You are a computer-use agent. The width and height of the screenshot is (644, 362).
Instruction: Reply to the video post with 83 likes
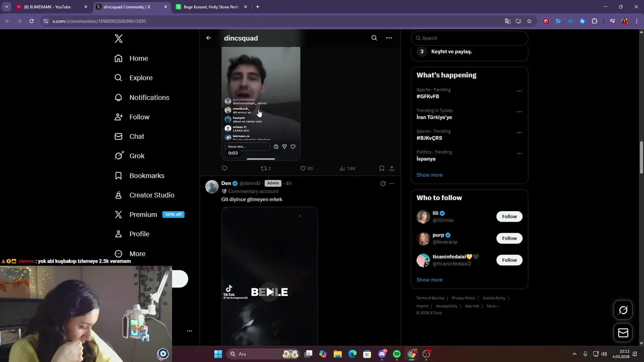click(x=224, y=168)
